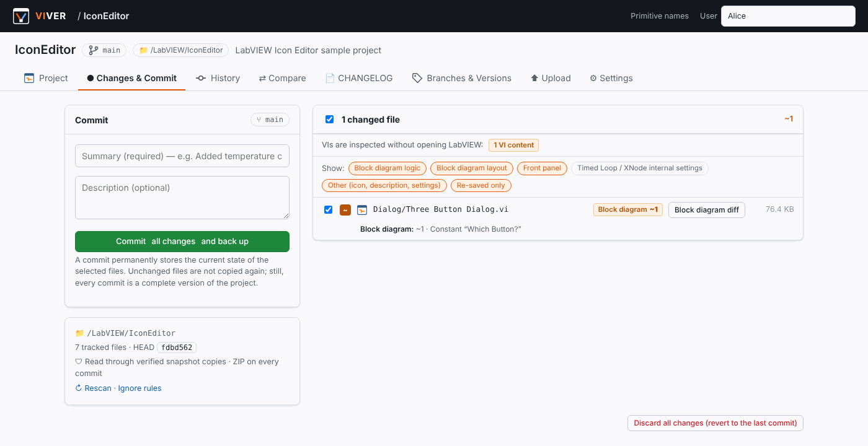This screenshot has width=868, height=446.
Task: Open the main branch selector in Commit panel
Action: tap(270, 120)
